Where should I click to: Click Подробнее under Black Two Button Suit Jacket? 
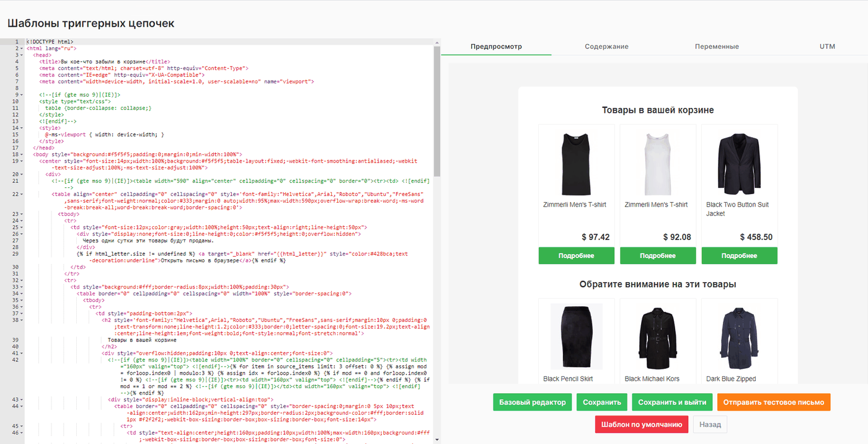(739, 255)
